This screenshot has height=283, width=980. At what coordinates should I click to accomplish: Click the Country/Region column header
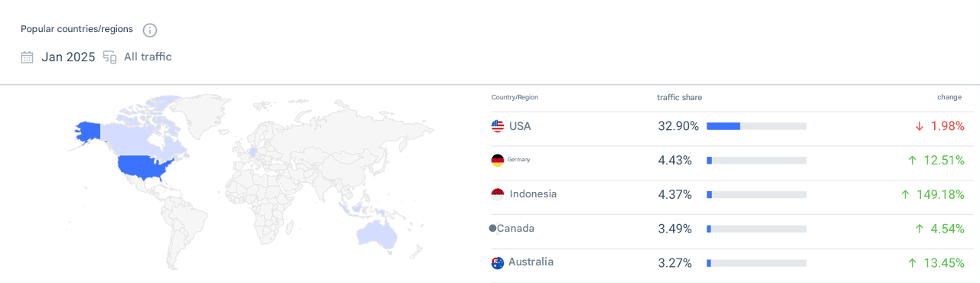514,97
